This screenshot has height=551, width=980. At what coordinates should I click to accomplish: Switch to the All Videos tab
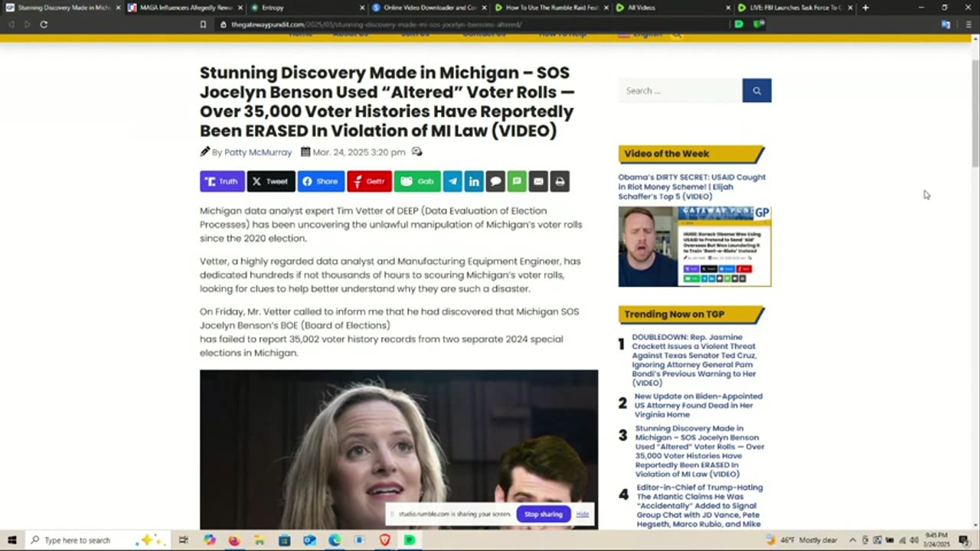[x=674, y=8]
